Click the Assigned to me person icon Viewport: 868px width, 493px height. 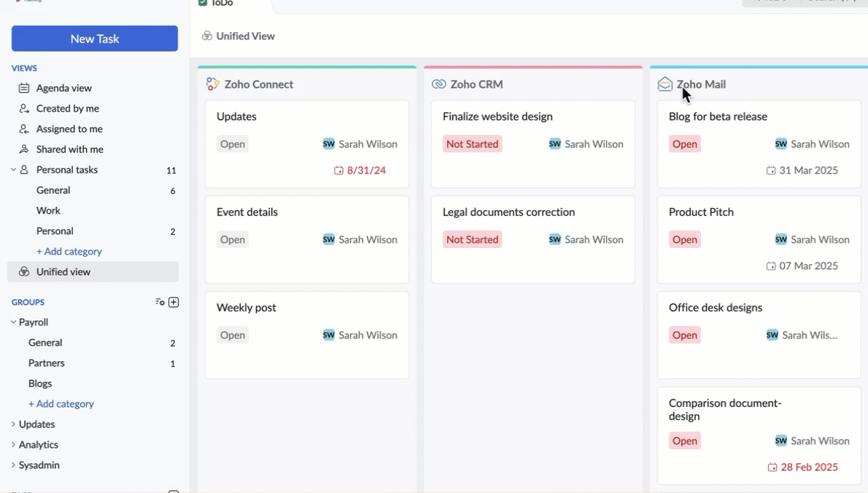click(x=24, y=129)
